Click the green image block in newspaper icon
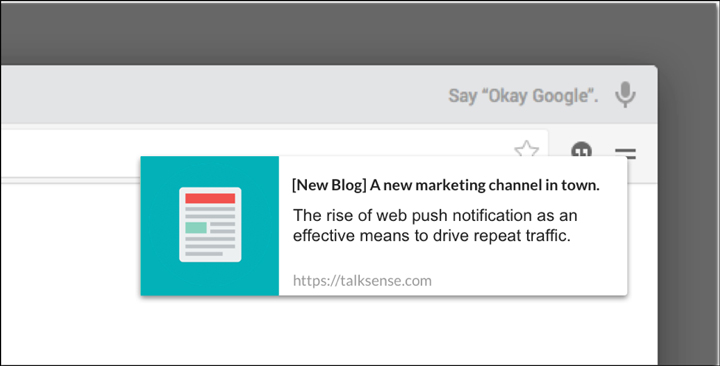Screen dimensions: 720x366 click(196, 228)
